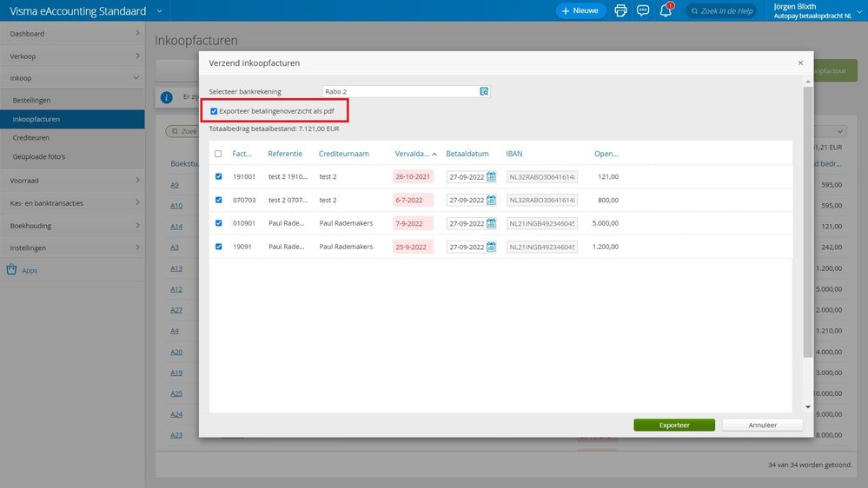Click due date 26-10-2021 cell

(413, 176)
